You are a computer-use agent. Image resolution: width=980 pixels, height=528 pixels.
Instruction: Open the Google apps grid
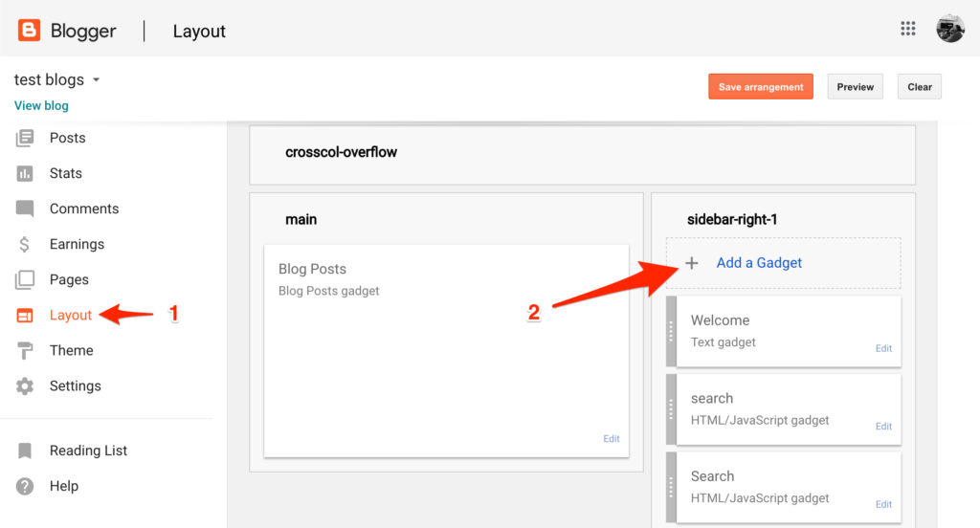pos(907,28)
